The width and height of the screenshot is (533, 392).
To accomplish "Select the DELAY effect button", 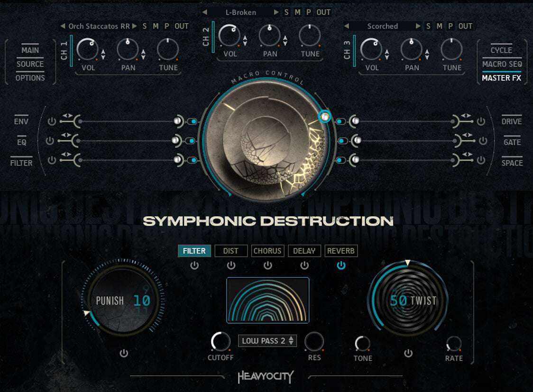I will [x=304, y=251].
